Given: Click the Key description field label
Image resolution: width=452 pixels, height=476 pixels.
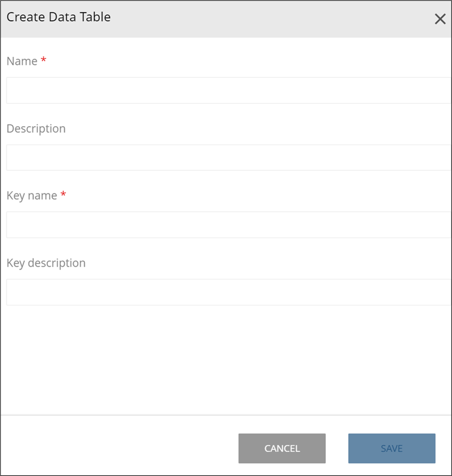Looking at the screenshot, I should tap(46, 262).
